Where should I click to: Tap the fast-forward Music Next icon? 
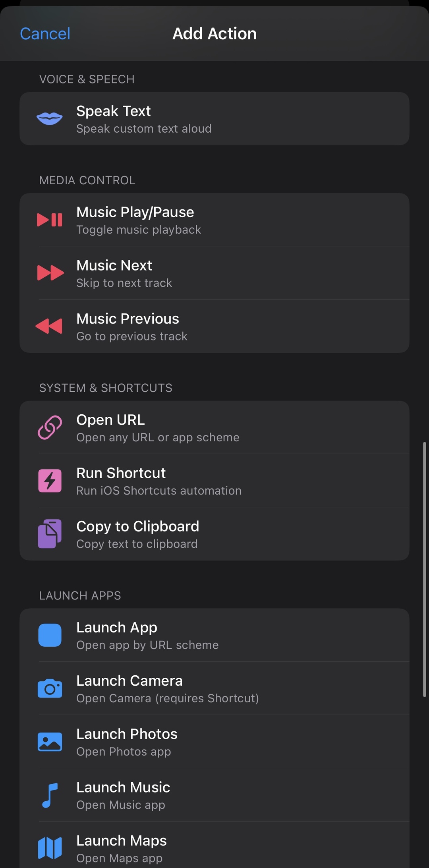click(x=50, y=273)
